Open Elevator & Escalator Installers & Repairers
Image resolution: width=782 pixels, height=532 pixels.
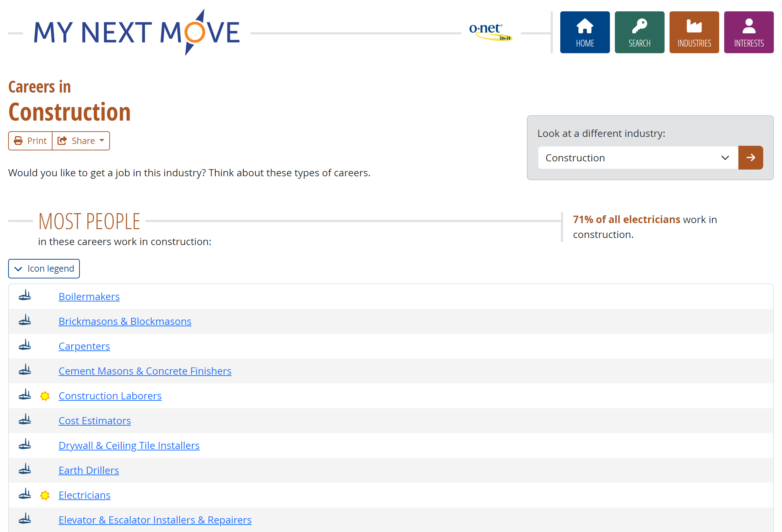tap(155, 520)
